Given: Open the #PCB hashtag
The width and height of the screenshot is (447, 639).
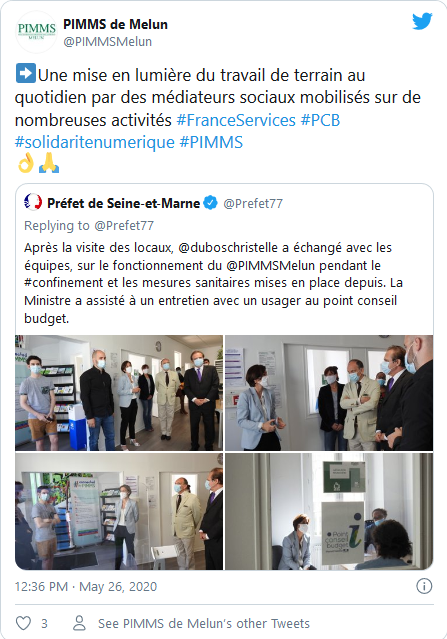Looking at the screenshot, I should tap(320, 120).
